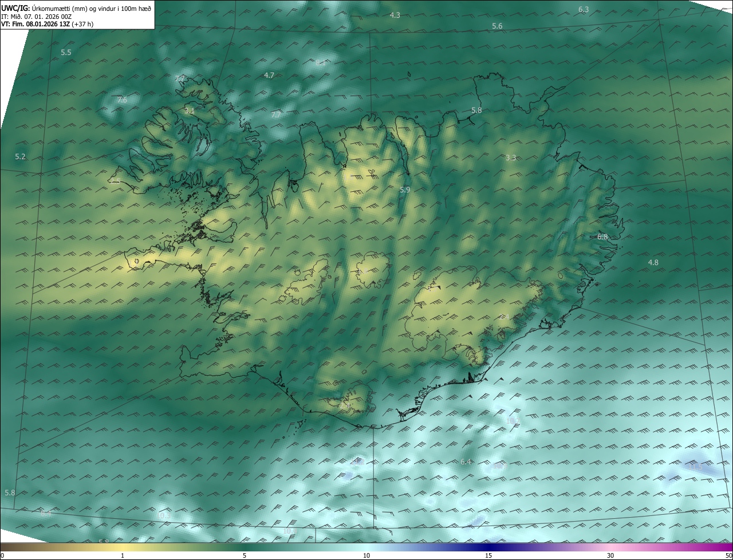The width and height of the screenshot is (733, 560).
Task: Click the map value label 4.8
Action: coord(653,262)
